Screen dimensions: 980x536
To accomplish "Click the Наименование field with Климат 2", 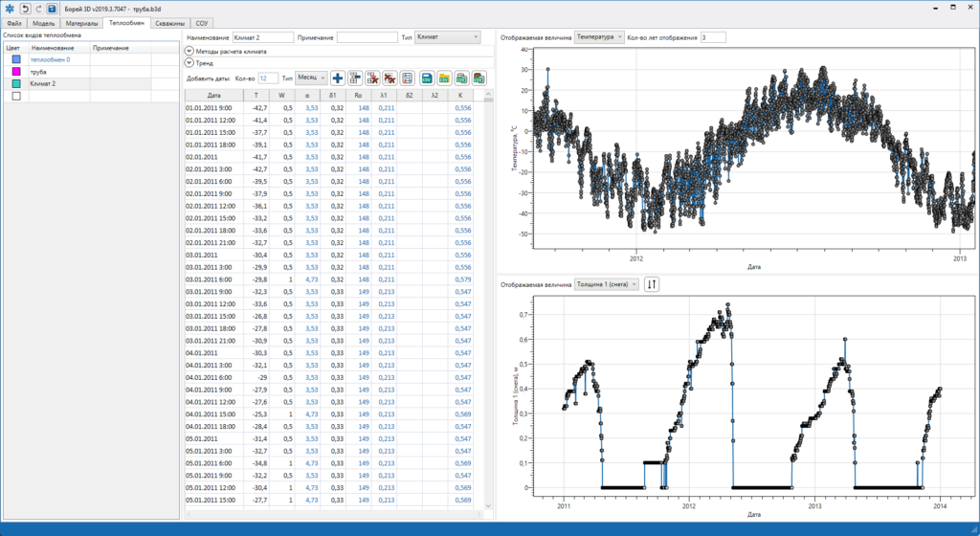I will (x=263, y=37).
